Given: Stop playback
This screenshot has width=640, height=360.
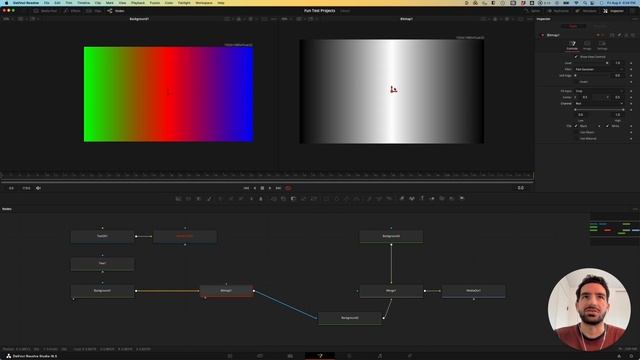Looking at the screenshot, I should point(262,188).
